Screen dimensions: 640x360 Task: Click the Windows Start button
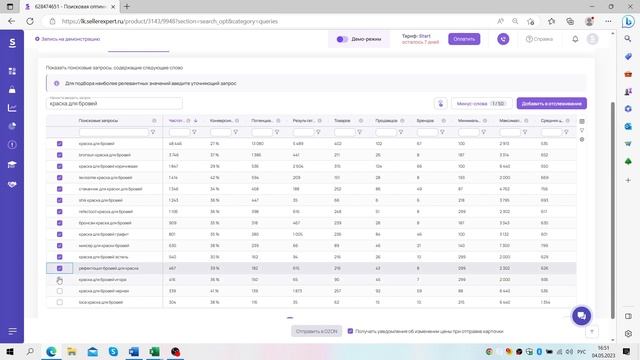(x=10, y=351)
